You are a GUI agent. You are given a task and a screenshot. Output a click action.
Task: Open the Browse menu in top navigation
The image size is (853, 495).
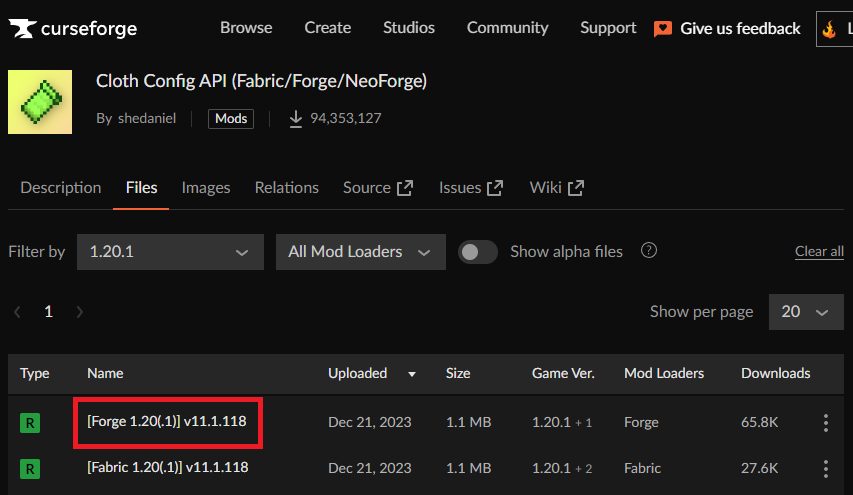pos(246,28)
